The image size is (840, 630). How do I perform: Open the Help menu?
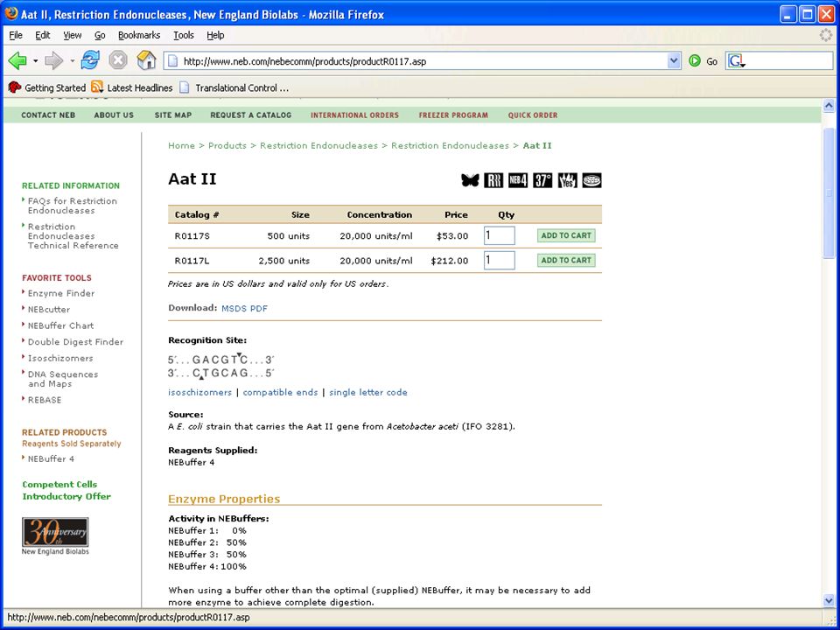coord(215,35)
